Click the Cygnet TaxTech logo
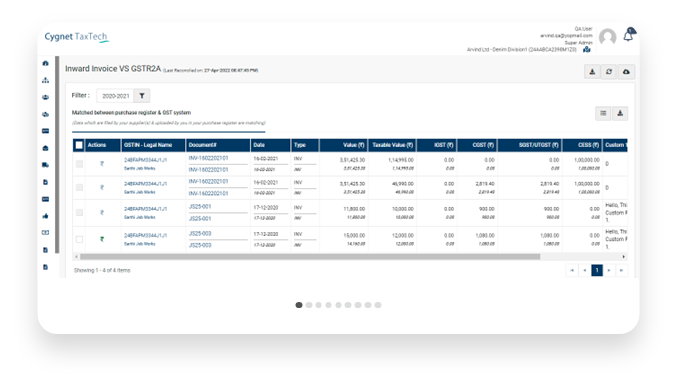 [77, 37]
